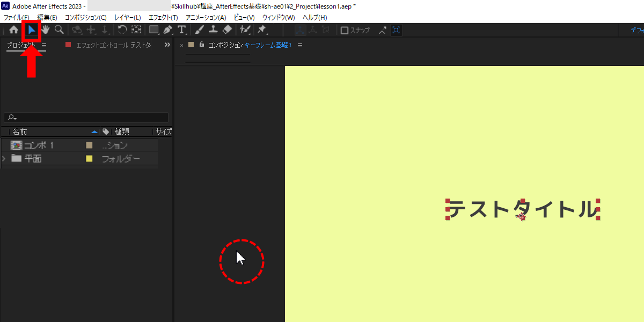
Task: Select the Clone Stamp tool
Action: (213, 30)
